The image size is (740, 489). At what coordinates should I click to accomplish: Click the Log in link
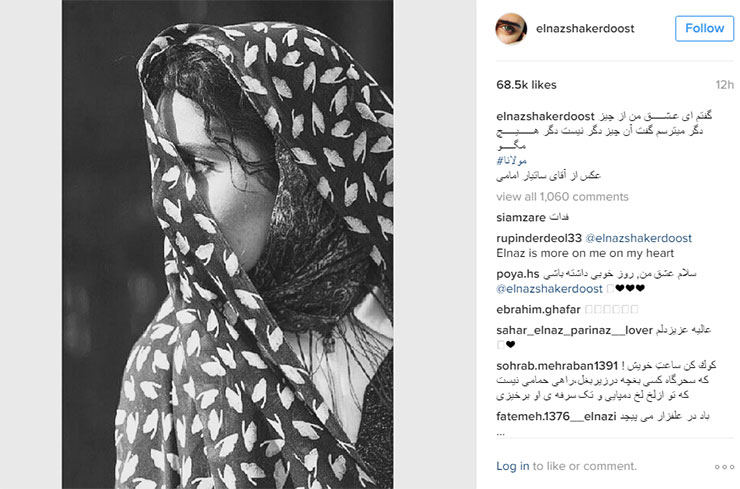[x=513, y=466]
